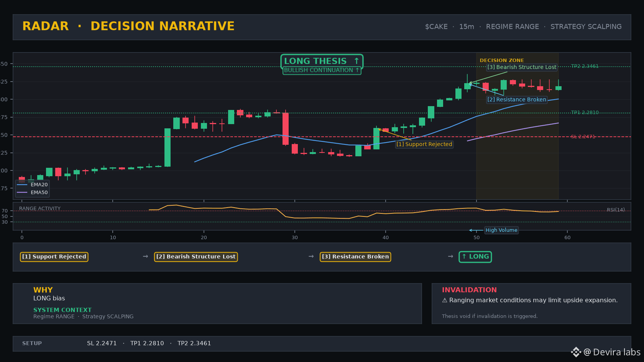Screen dimensions: 644x362
Task: Click the Devira labs logo icon
Action: (576, 352)
